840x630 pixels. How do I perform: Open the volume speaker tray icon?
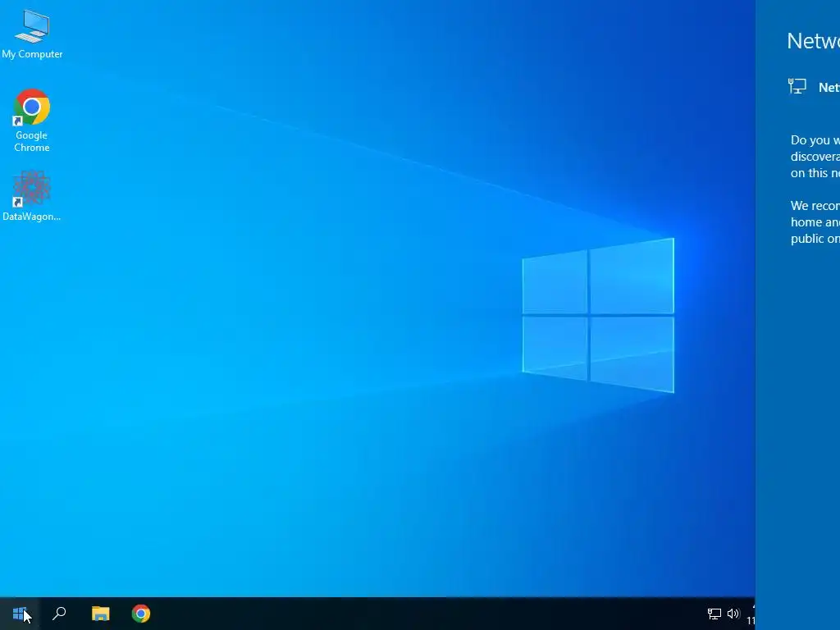733,614
